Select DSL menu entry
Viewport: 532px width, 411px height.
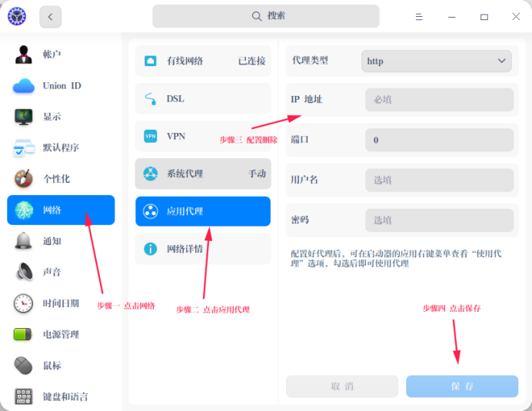pos(203,98)
